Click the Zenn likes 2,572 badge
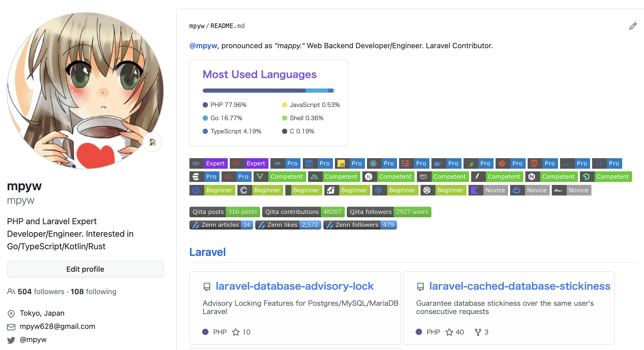This screenshot has height=350, width=644. (288, 225)
